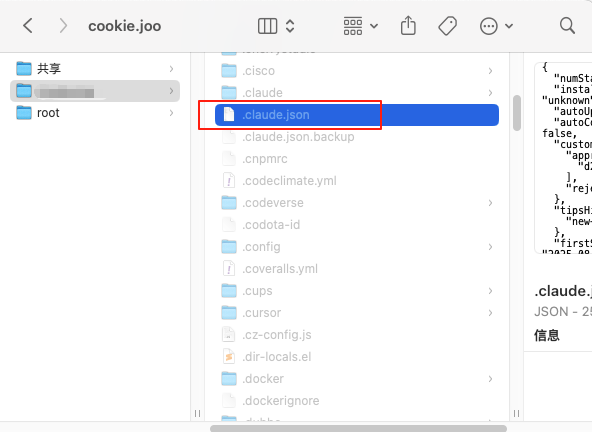Screen dimensions: 592x432
Task: Expand the root folder chevron
Action: (x=171, y=113)
